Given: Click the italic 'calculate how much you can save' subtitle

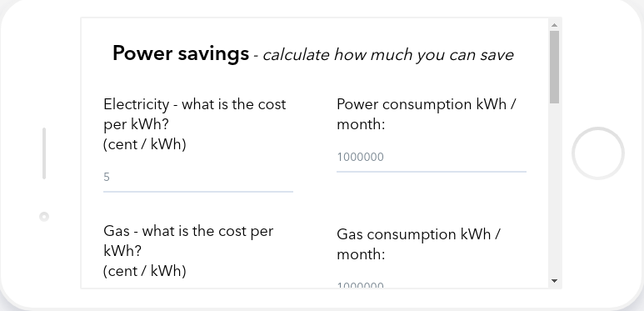Looking at the screenshot, I should pos(388,55).
